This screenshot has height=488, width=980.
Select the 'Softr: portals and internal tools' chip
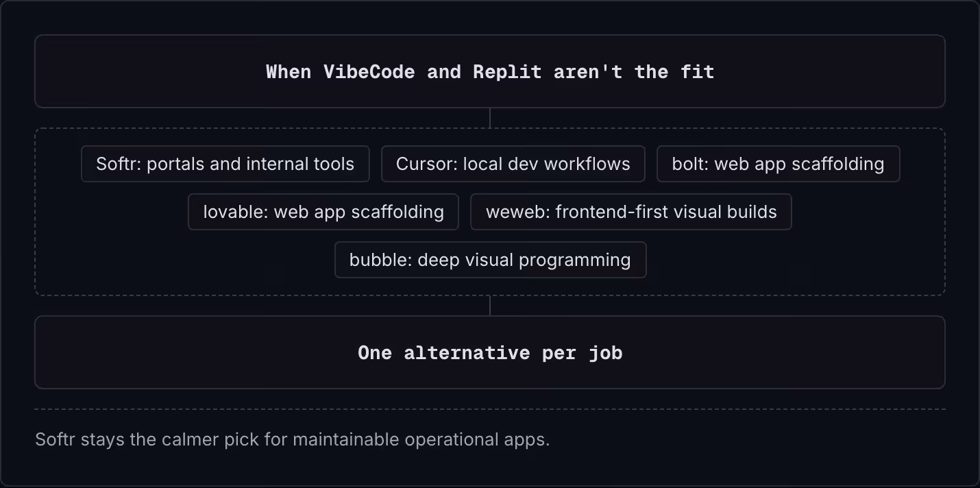225,164
